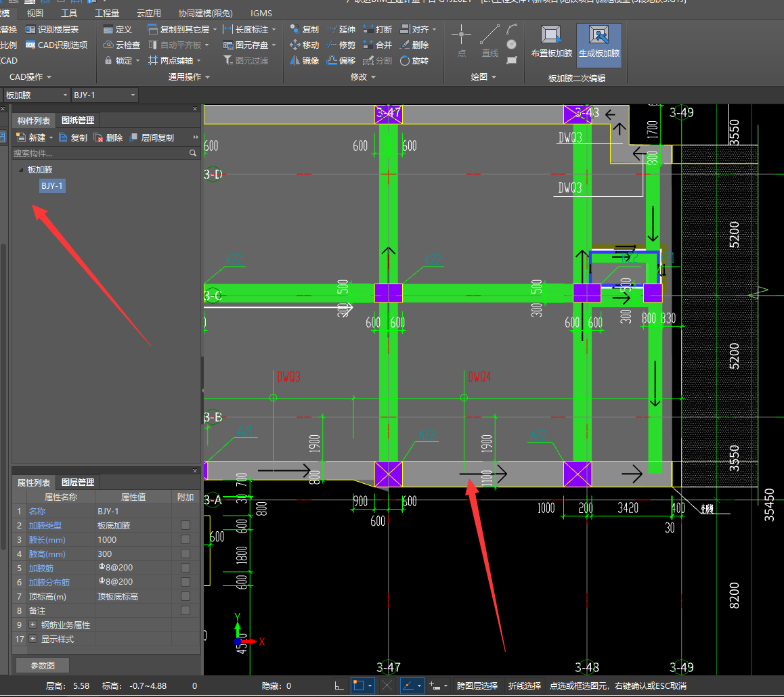Toggle 加腋筋 附加 checkbox
Screen dimensions: 784x697
(186, 568)
